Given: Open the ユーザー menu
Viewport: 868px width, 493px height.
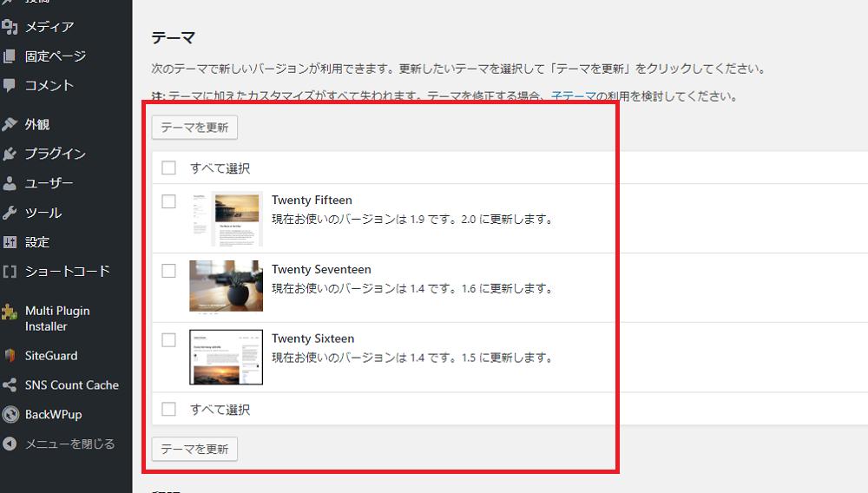Looking at the screenshot, I should tap(49, 183).
